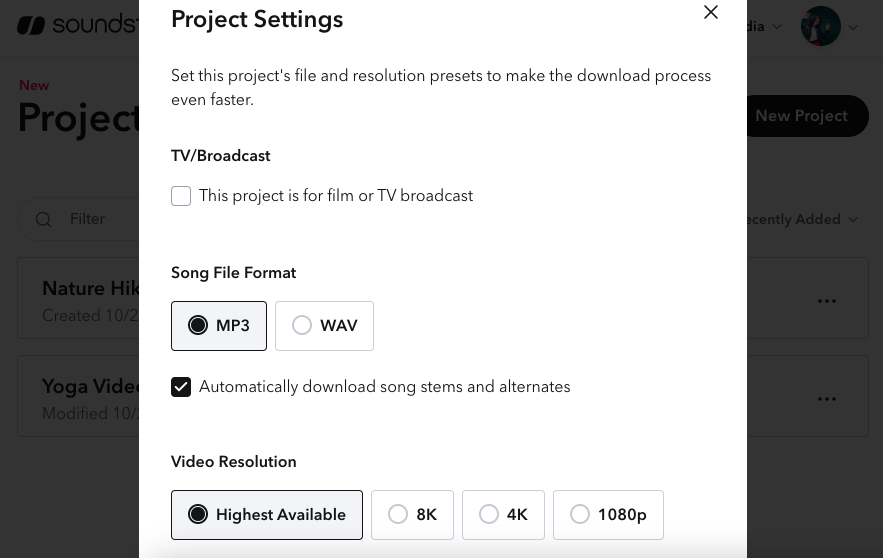Enable the film or TV broadcast checkbox
The image size is (883, 558).
click(181, 196)
